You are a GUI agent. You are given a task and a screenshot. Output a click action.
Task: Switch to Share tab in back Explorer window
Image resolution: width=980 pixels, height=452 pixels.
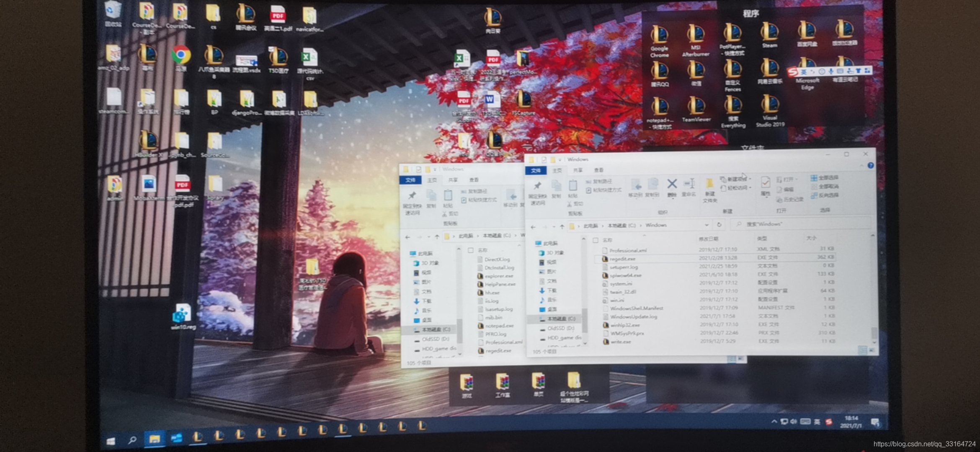click(x=453, y=180)
